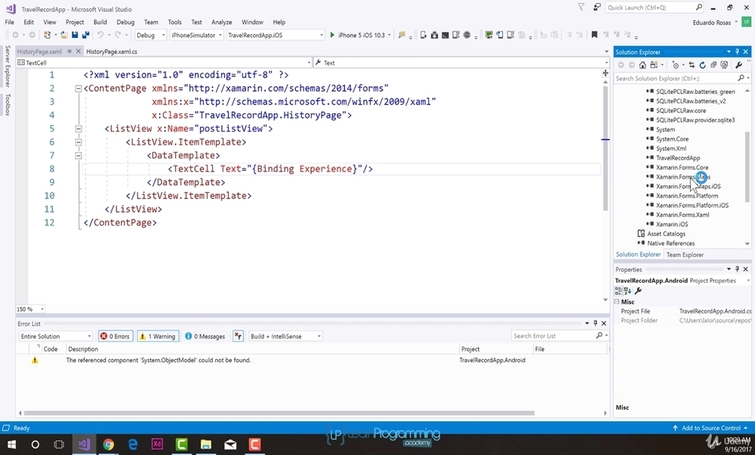Open the Tools menu

[x=175, y=22]
